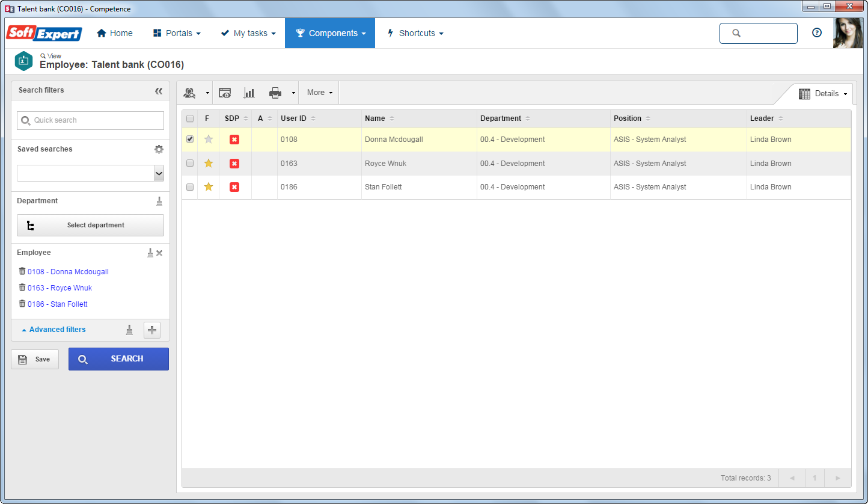This screenshot has width=868, height=504.
Task: Clear advanced filters with the broom icon
Action: [129, 330]
